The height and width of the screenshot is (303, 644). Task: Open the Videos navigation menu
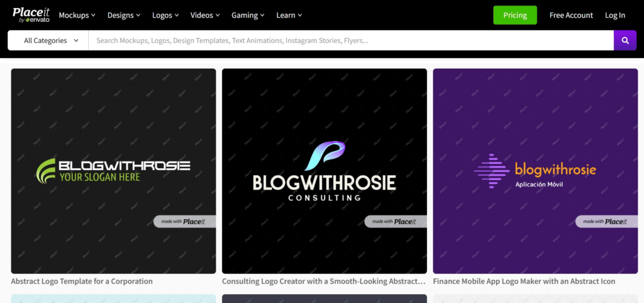[205, 15]
